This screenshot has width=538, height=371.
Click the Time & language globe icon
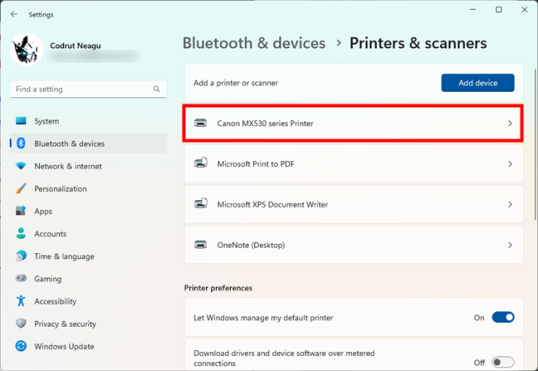tap(21, 256)
